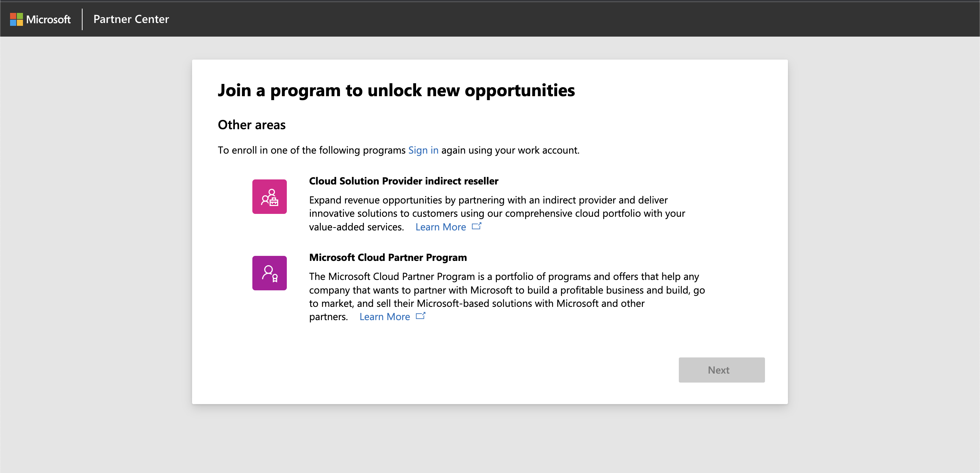Click the vertical divider beside Microsoft logo
This screenshot has width=980, height=473.
point(82,19)
